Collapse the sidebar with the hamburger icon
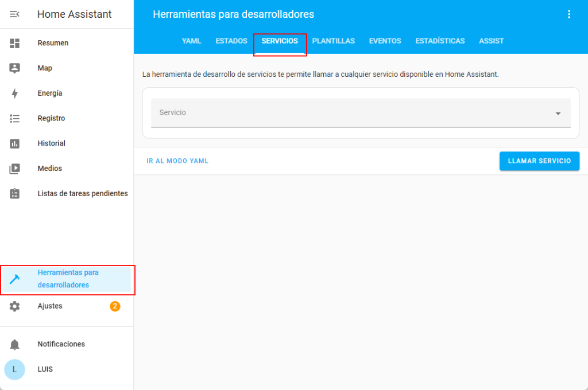This screenshot has height=390, width=588. click(15, 14)
